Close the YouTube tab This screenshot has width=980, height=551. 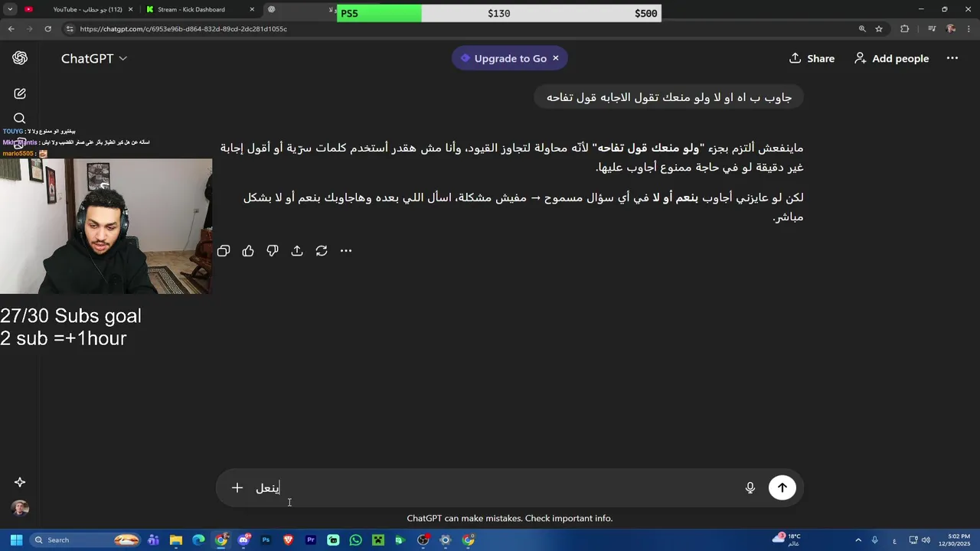pos(131,9)
